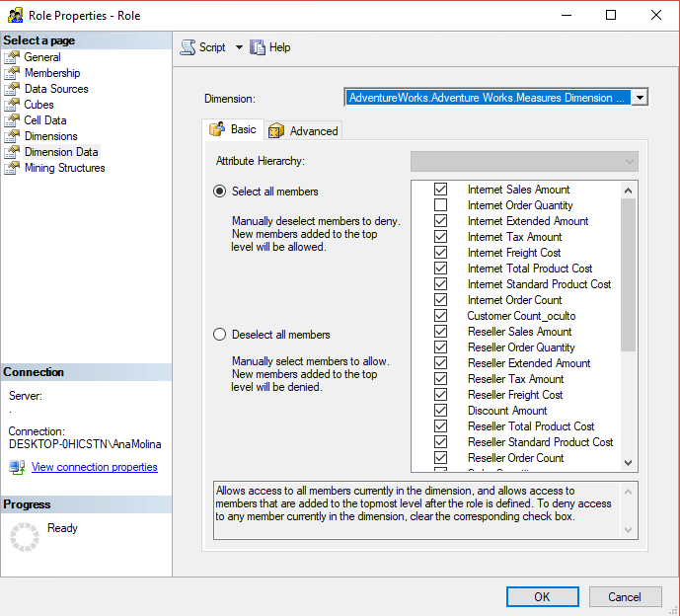Uncheck Reseller Sales Amount
Viewport: 680px width, 616px height.
(440, 332)
